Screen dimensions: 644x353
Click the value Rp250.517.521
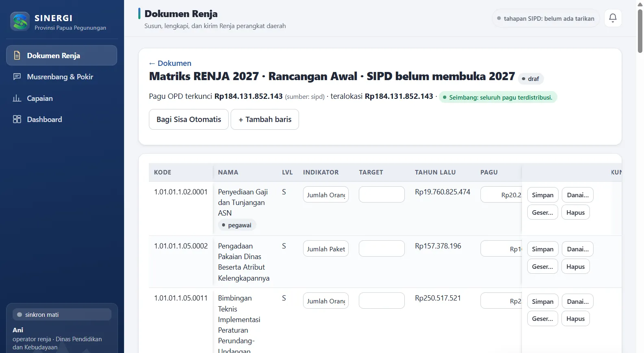pos(438,298)
